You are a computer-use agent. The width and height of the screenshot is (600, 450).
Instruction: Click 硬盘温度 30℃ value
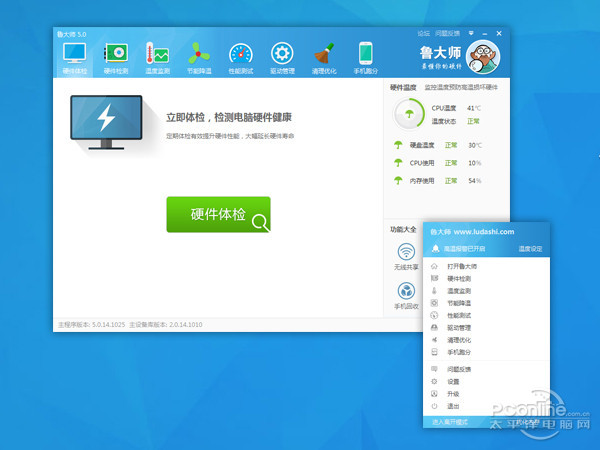[475, 145]
